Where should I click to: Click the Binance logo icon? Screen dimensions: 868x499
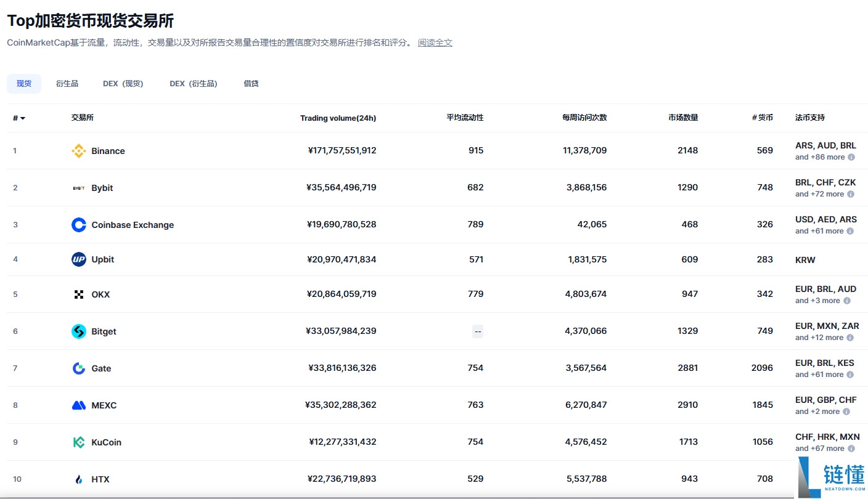(79, 151)
